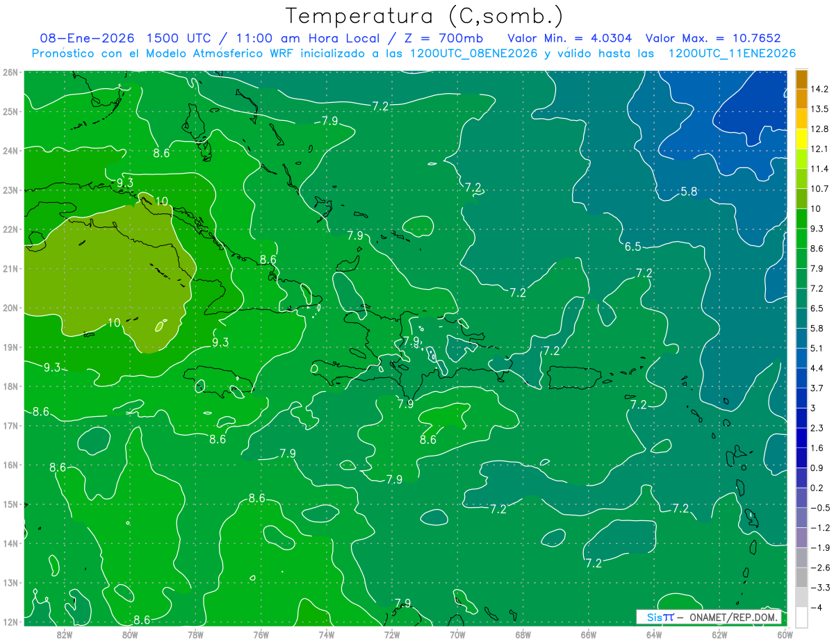Click the validity stamp '1200UTC_11ENE2026'

click(732, 53)
